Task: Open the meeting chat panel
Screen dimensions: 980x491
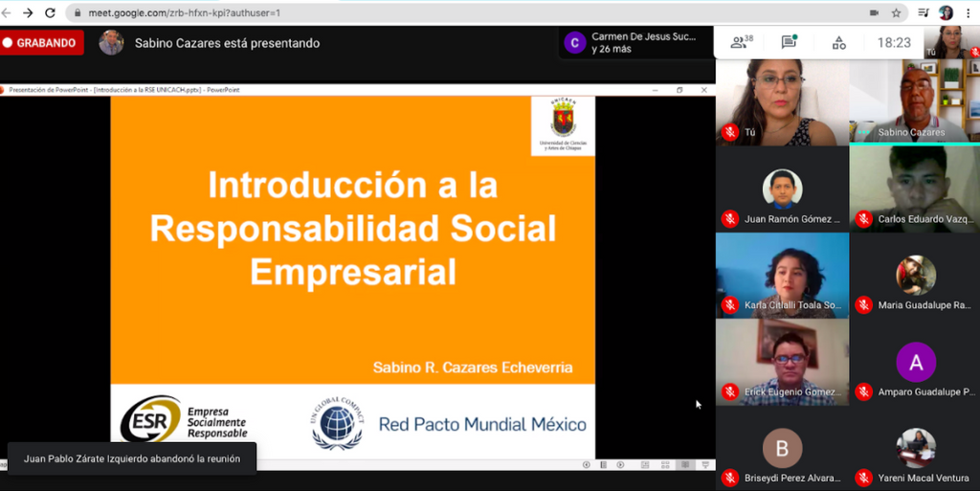Action: coord(789,42)
